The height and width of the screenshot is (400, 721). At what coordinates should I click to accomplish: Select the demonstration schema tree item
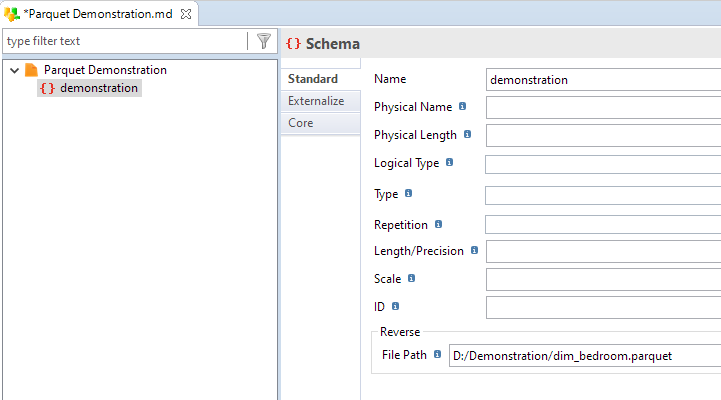tap(90, 88)
